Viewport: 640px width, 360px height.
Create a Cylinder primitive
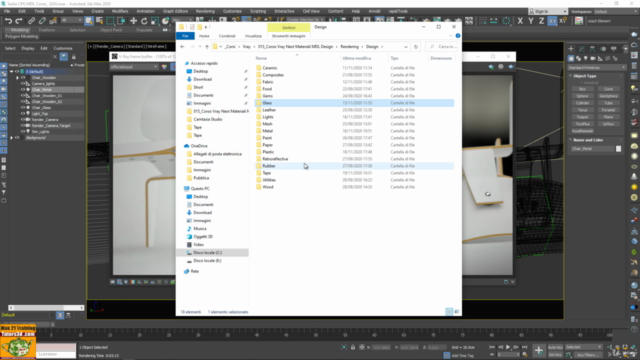pos(582,103)
